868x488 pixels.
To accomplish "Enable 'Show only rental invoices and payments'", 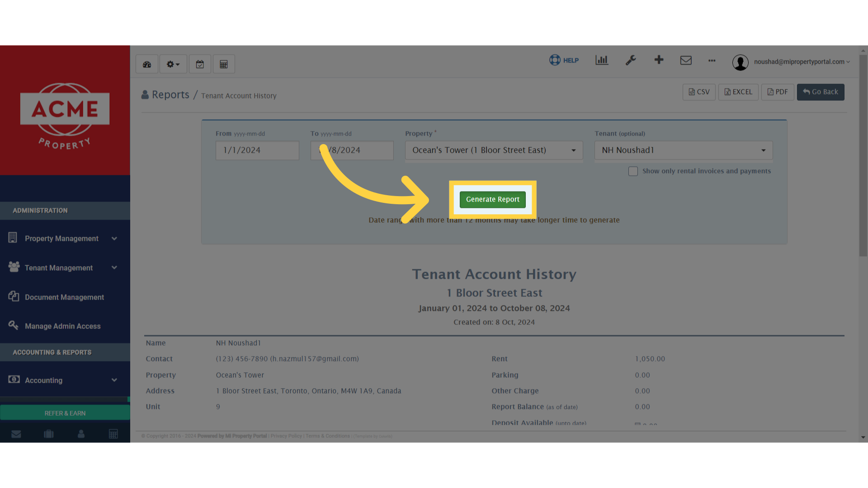I will tap(633, 171).
